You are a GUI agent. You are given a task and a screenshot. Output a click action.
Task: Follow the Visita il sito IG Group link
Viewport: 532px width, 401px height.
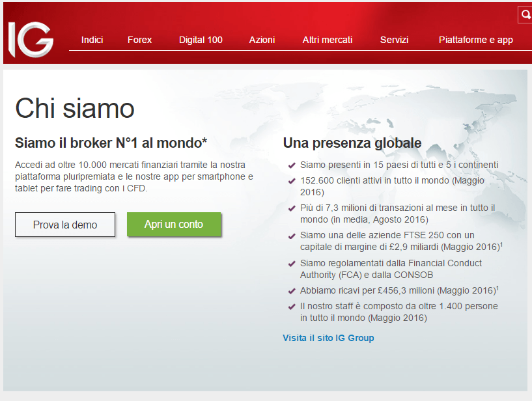328,338
